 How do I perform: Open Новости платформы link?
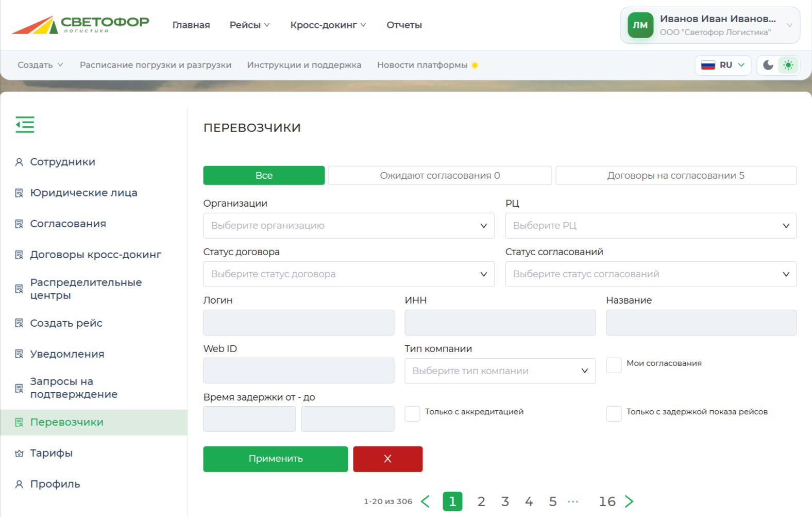(422, 65)
